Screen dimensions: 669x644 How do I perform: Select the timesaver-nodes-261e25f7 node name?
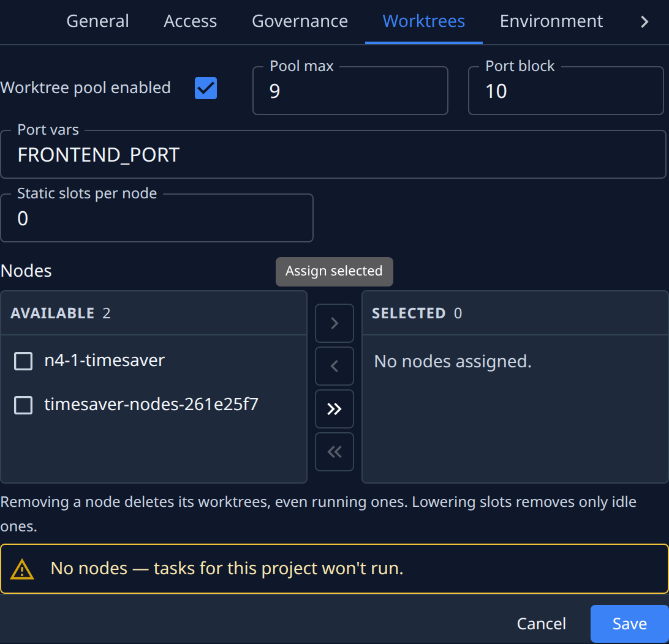point(151,404)
